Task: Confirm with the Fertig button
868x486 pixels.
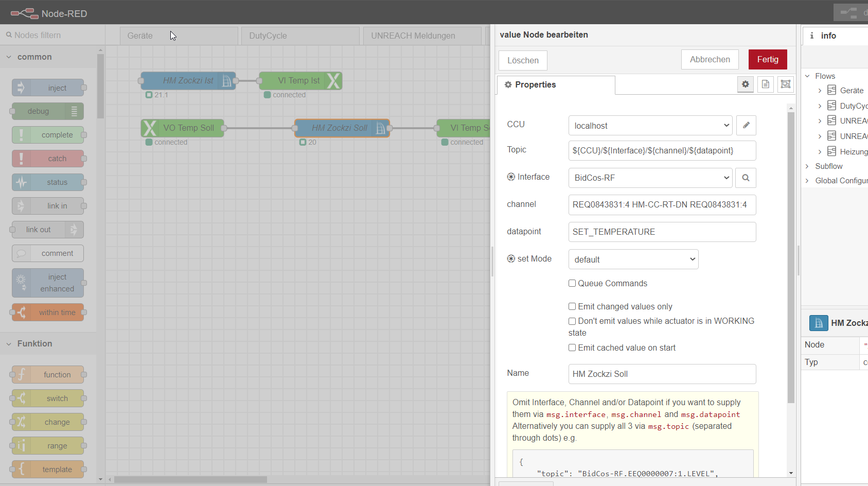Action: click(x=768, y=59)
